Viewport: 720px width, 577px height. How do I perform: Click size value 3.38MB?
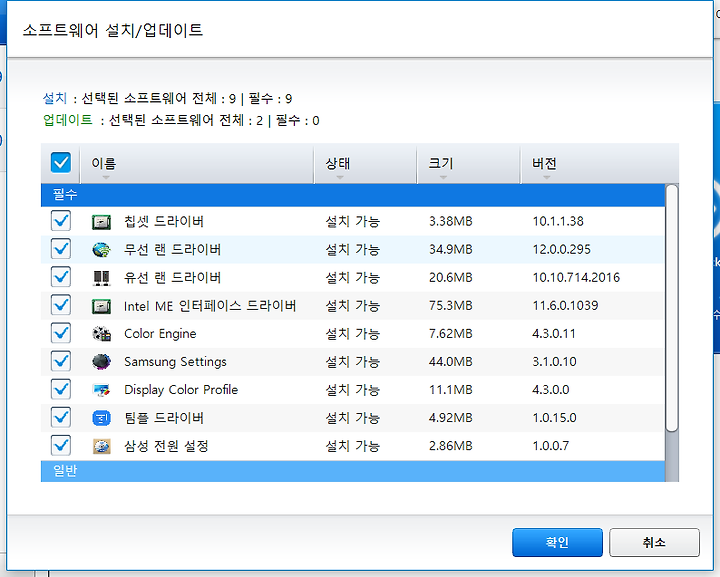[450, 221]
